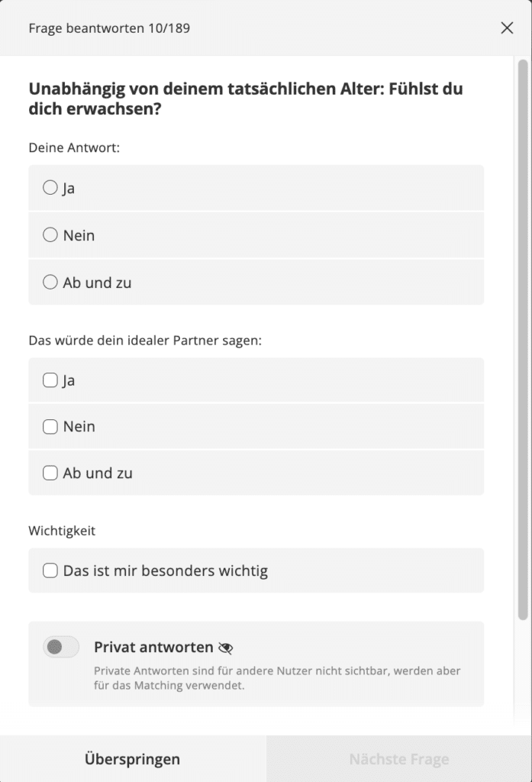Screen dimensions: 532x782
Task: Click the crossed-out eye privacy icon
Action: [226, 648]
